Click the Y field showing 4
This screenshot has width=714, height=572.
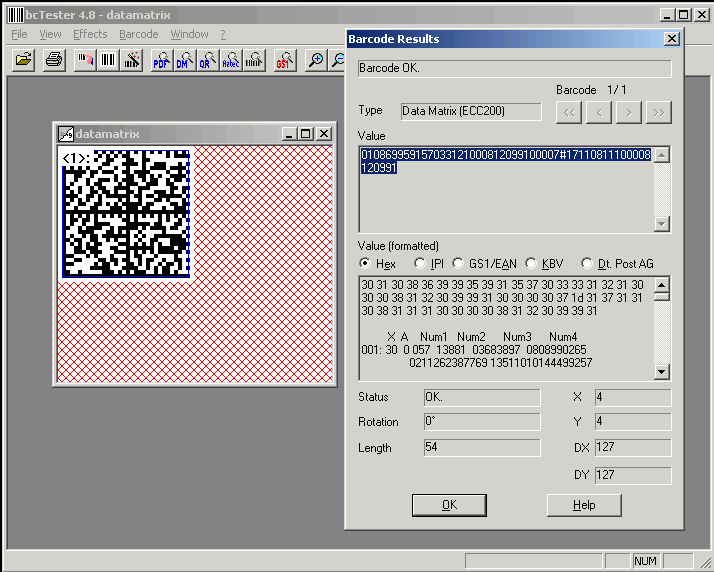(633, 422)
